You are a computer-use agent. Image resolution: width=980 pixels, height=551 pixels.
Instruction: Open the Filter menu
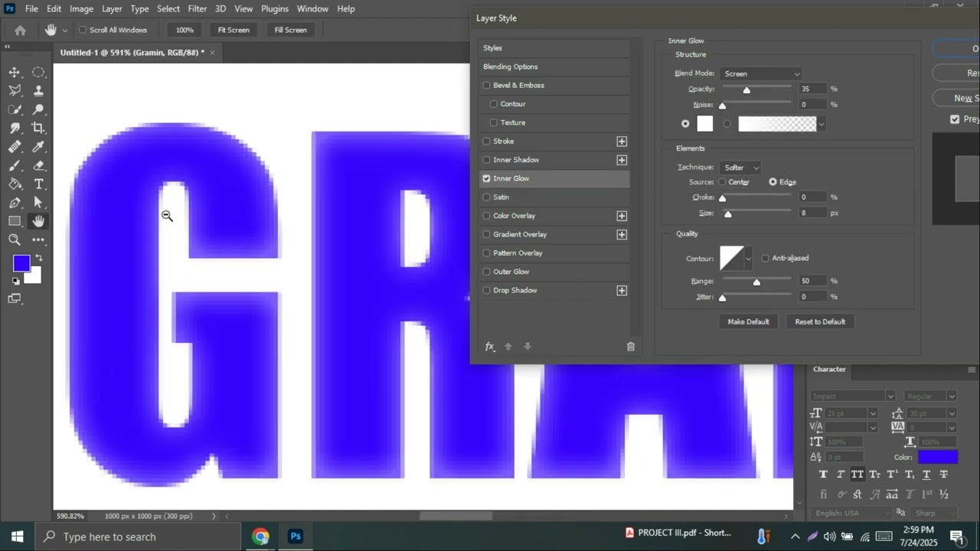click(x=198, y=8)
